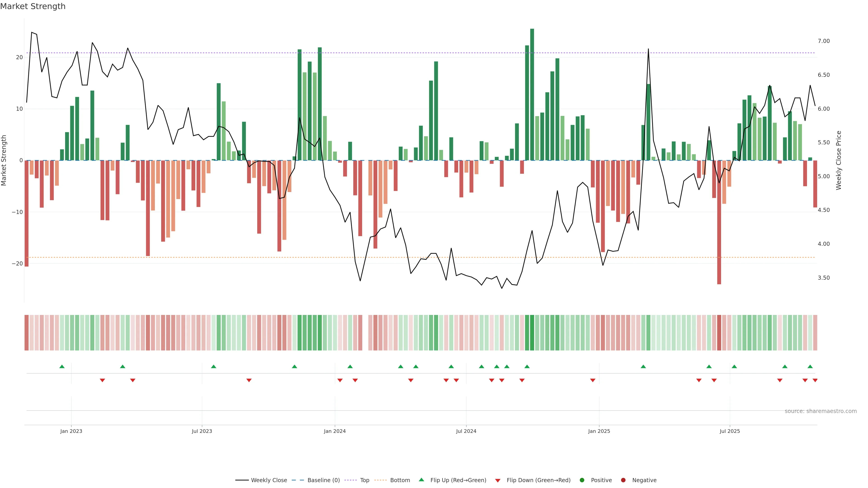Image resolution: width=868 pixels, height=488 pixels.
Task: Click the Jan 2023 x-axis label
Action: tap(71, 431)
